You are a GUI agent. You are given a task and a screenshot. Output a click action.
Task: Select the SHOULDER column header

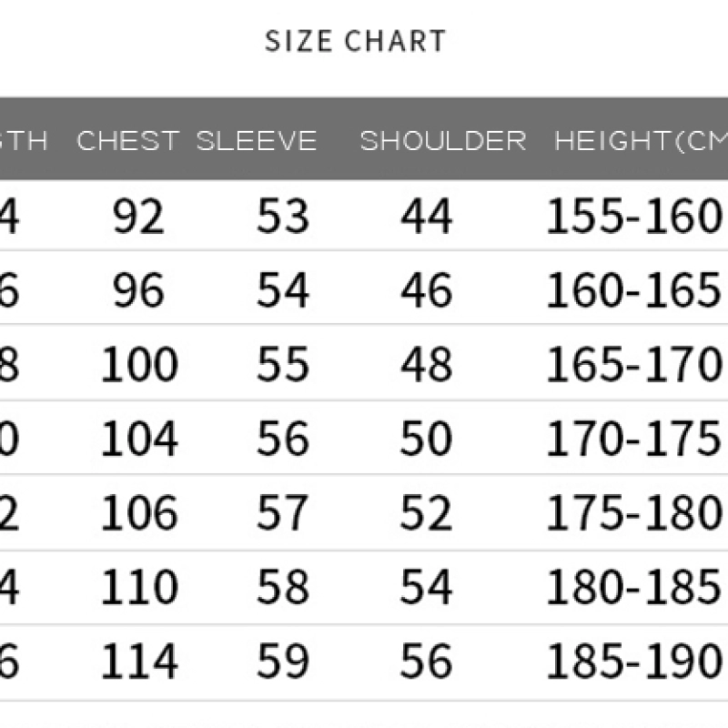point(443,141)
